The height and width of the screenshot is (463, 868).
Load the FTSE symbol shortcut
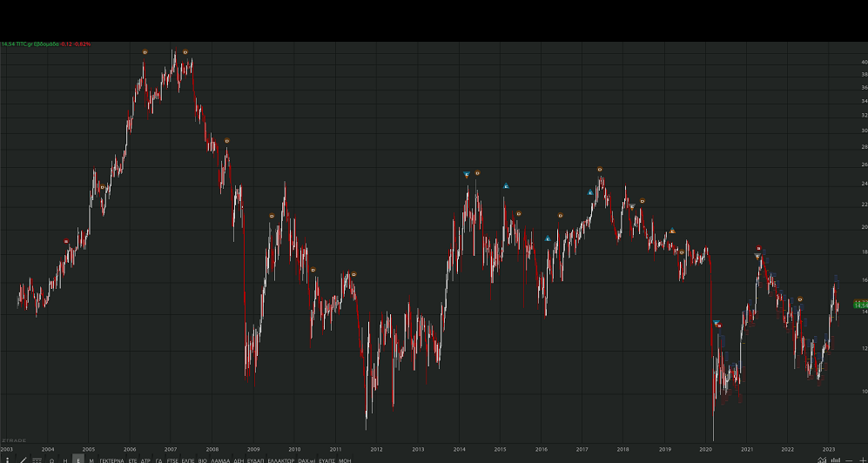(x=172, y=460)
